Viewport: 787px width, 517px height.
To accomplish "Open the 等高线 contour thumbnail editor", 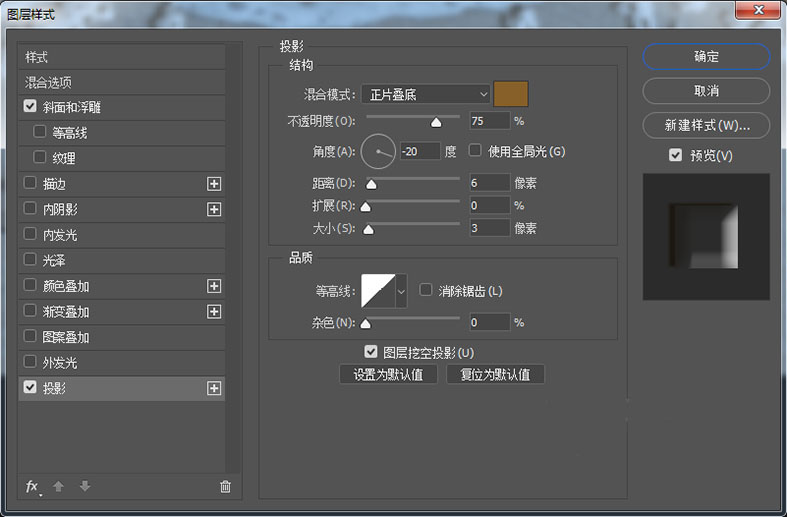I will click(x=378, y=291).
